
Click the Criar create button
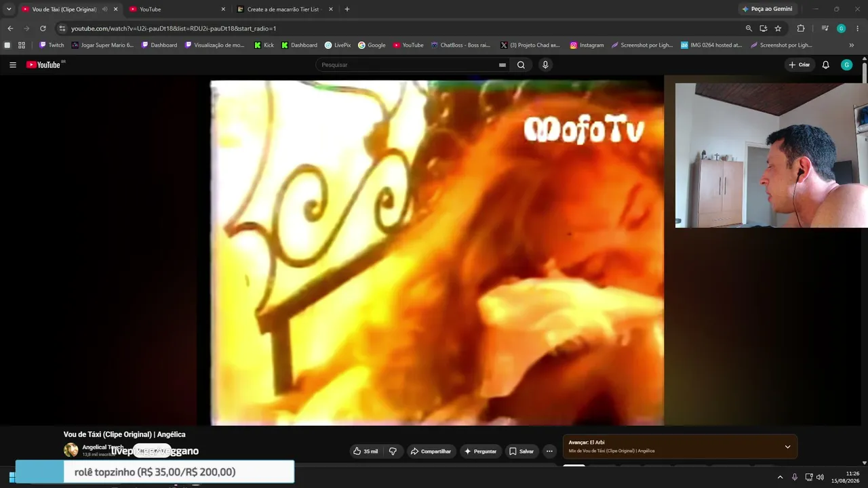click(800, 65)
